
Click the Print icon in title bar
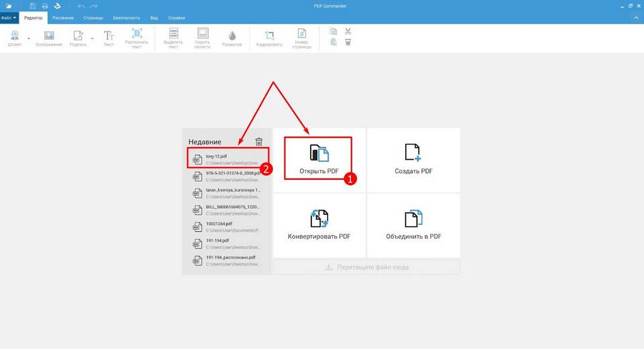point(45,6)
